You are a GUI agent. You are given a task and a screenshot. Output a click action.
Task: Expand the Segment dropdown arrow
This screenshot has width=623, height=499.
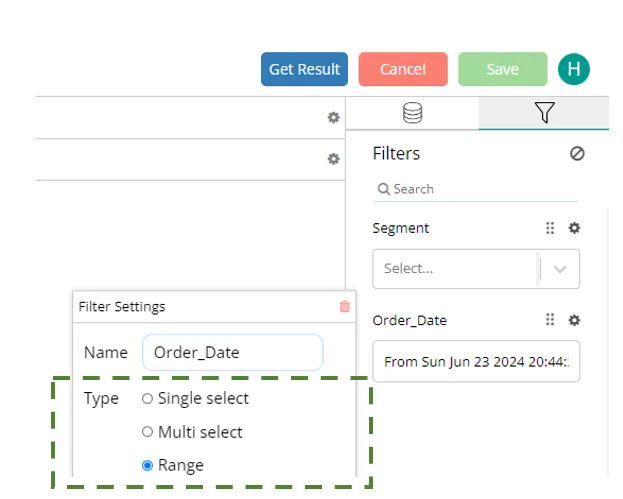pyautogui.click(x=560, y=269)
